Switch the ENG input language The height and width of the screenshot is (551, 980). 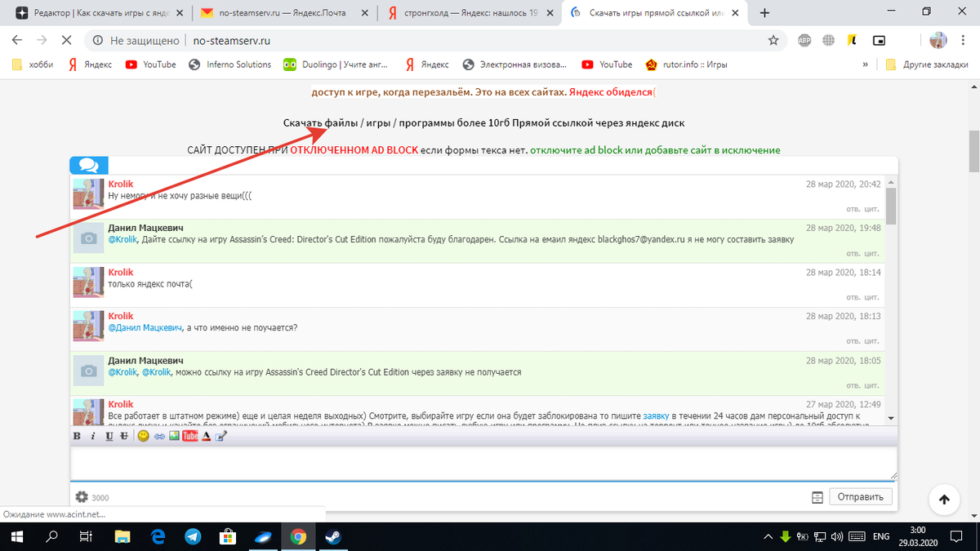coord(881,536)
